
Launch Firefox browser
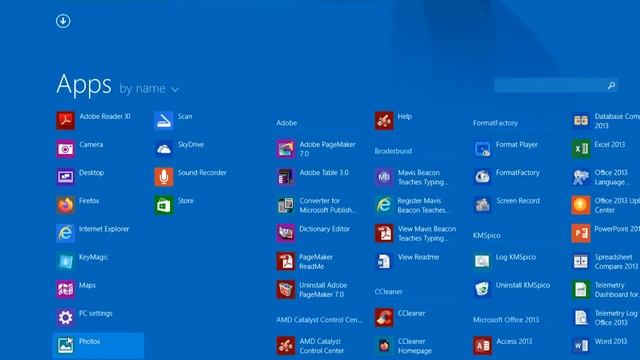(78, 205)
